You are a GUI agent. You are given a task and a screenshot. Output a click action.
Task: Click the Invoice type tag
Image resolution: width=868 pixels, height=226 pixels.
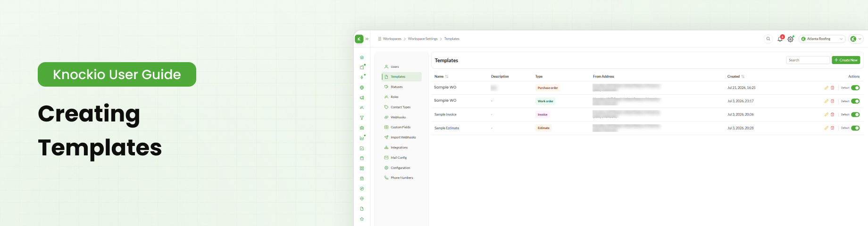click(x=542, y=114)
